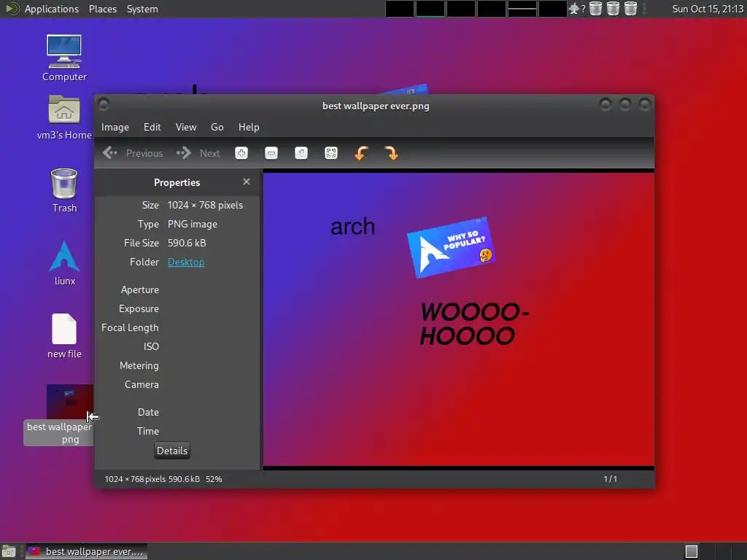Select the new file icon
The image size is (747, 560).
coord(64,335)
